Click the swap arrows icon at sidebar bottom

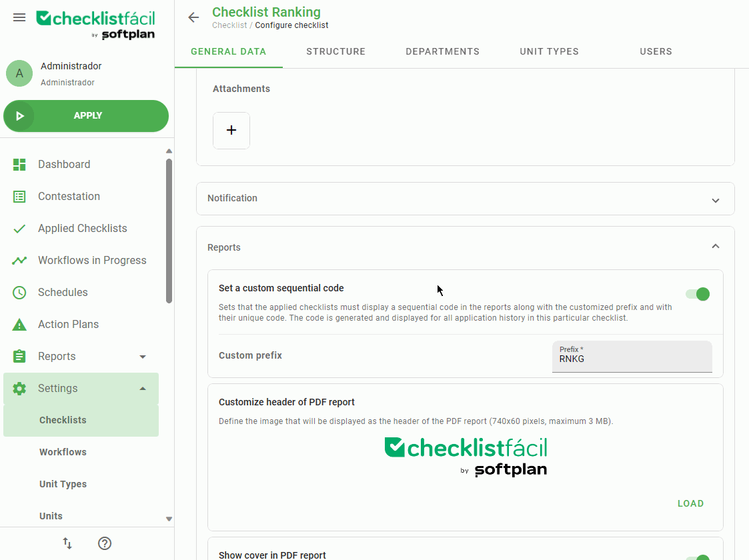pyautogui.click(x=67, y=543)
